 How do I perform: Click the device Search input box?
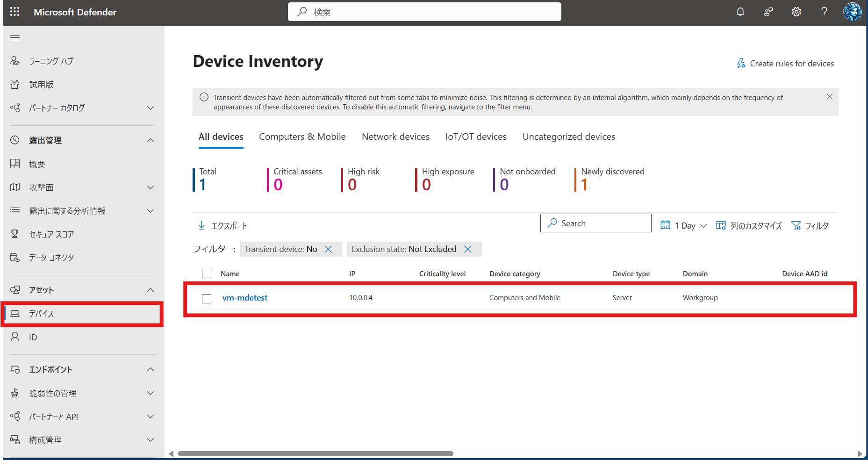(601, 223)
